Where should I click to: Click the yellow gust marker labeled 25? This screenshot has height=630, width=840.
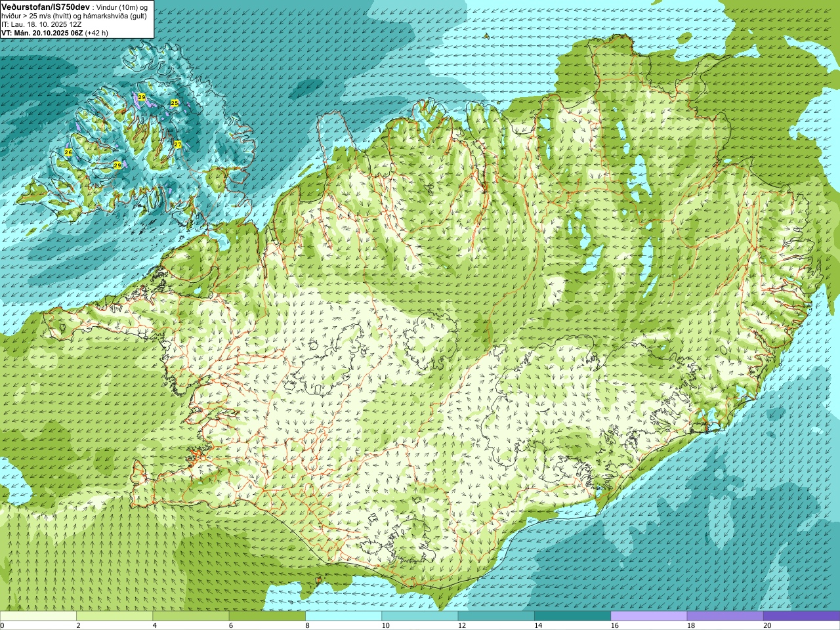click(x=174, y=103)
